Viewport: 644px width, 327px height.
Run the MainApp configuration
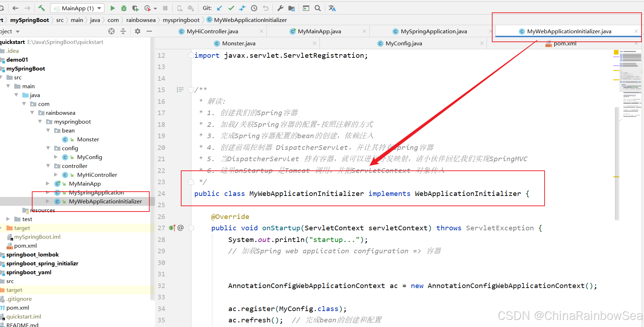(x=113, y=8)
